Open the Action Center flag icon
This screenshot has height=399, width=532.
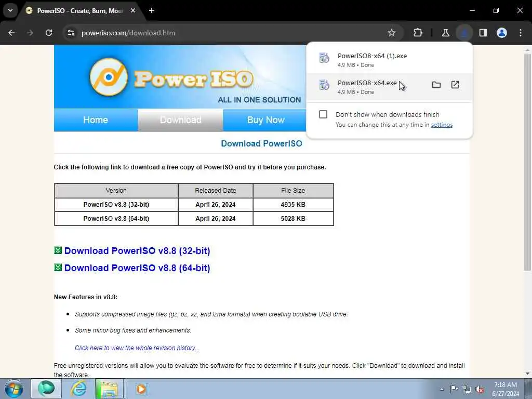454,389
